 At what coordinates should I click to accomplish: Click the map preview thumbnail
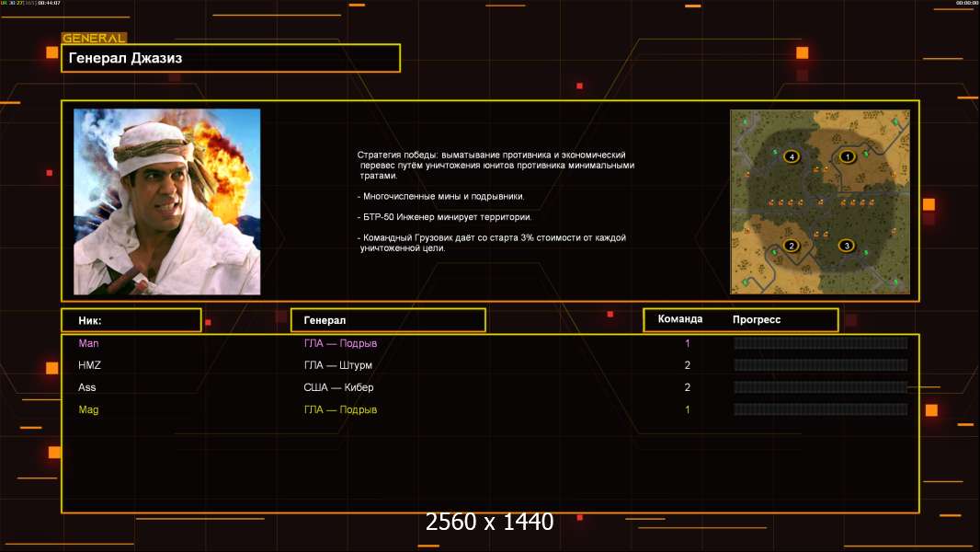click(820, 201)
